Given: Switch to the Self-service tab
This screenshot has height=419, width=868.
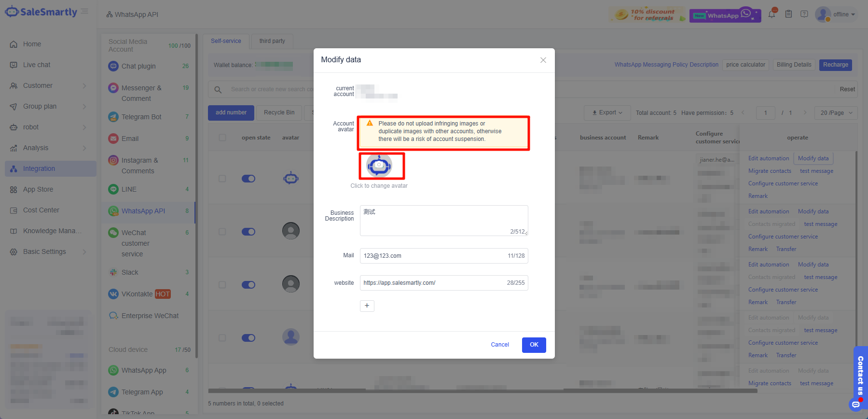Looking at the screenshot, I should pyautogui.click(x=226, y=41).
